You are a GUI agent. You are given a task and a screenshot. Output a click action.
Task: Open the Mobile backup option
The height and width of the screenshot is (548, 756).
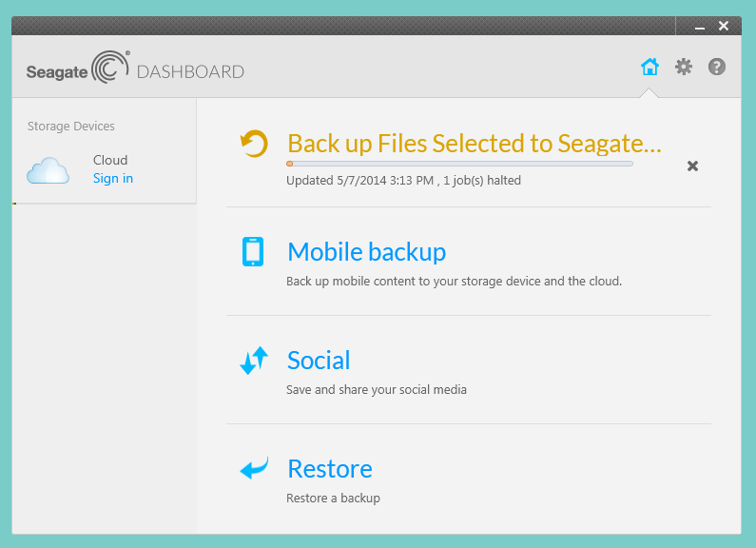(x=366, y=252)
